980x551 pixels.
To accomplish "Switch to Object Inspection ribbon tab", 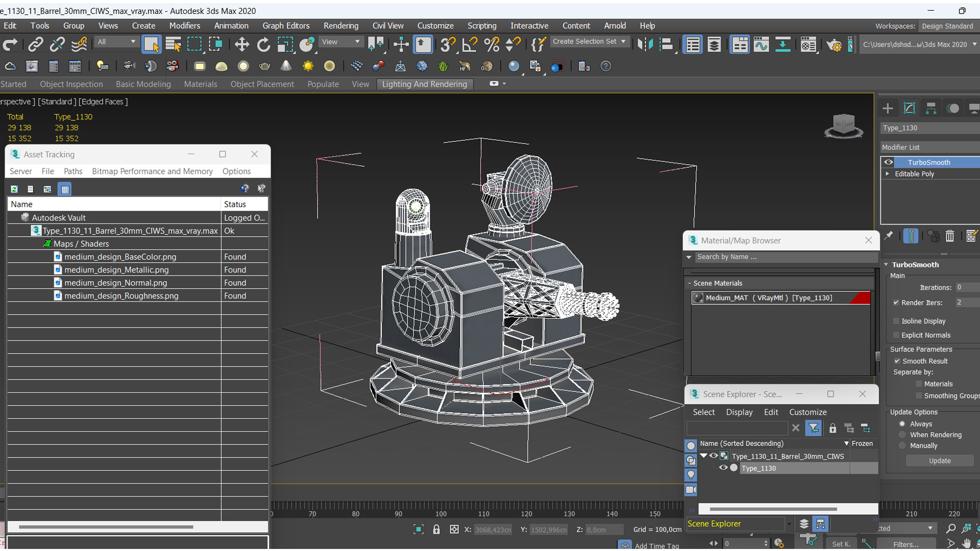I will [71, 84].
